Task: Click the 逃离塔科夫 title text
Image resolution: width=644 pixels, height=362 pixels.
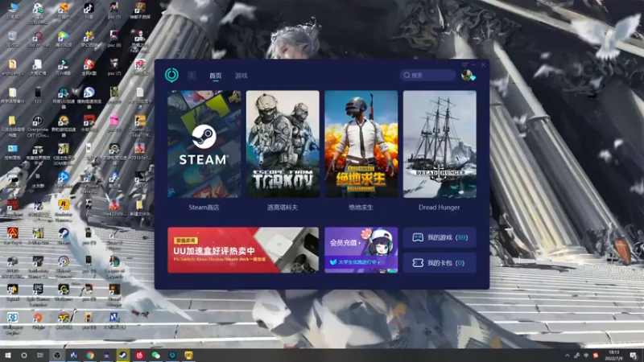Action: (x=283, y=208)
